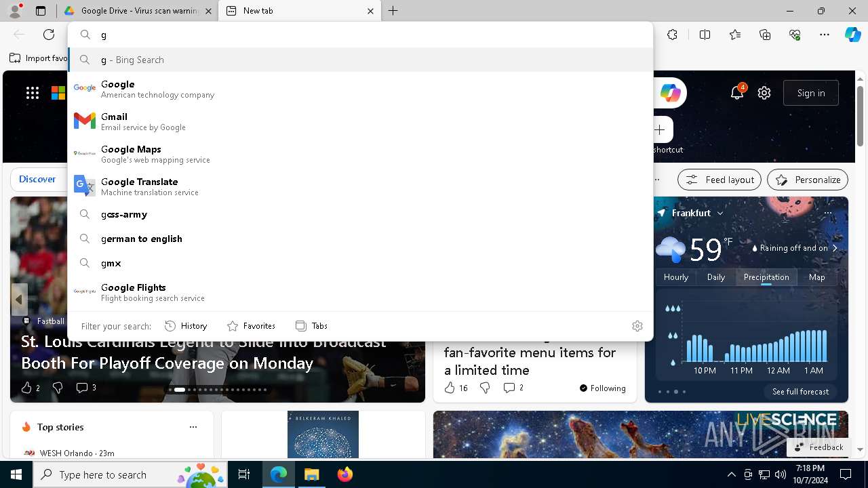Select the g - Bing Search suggestion

click(361, 60)
